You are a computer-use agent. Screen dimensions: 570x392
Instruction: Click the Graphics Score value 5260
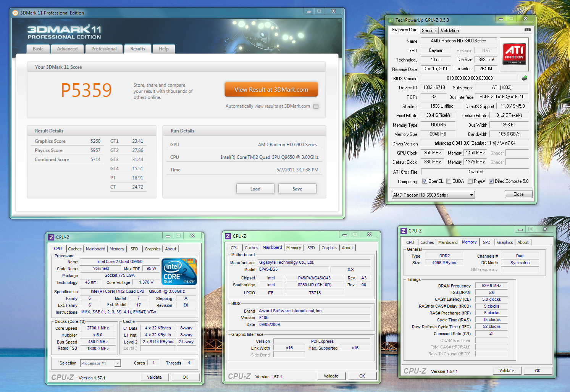95,141
